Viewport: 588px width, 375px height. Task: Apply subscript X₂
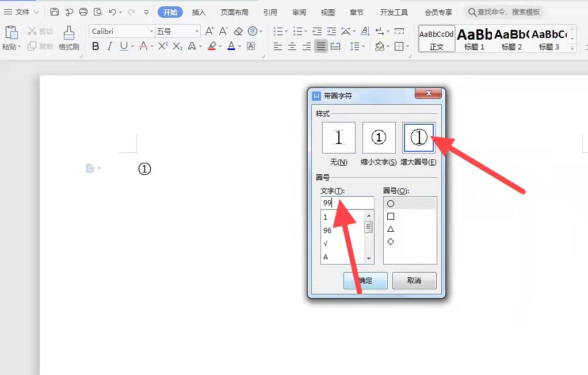178,46
